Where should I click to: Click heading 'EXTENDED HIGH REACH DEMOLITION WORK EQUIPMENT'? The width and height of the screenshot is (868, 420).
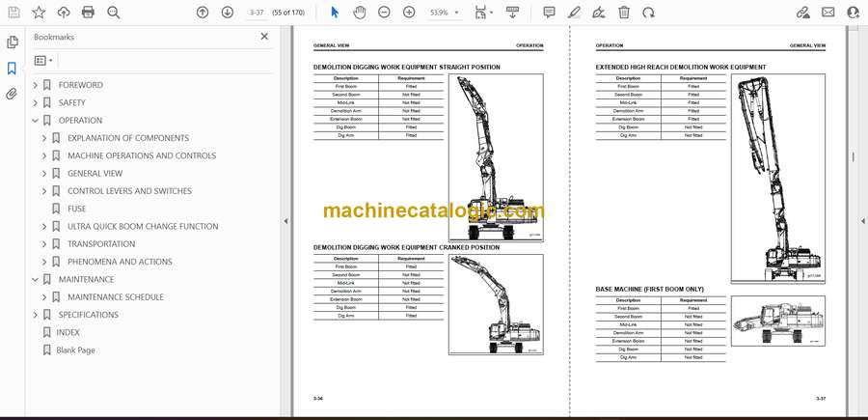[681, 67]
